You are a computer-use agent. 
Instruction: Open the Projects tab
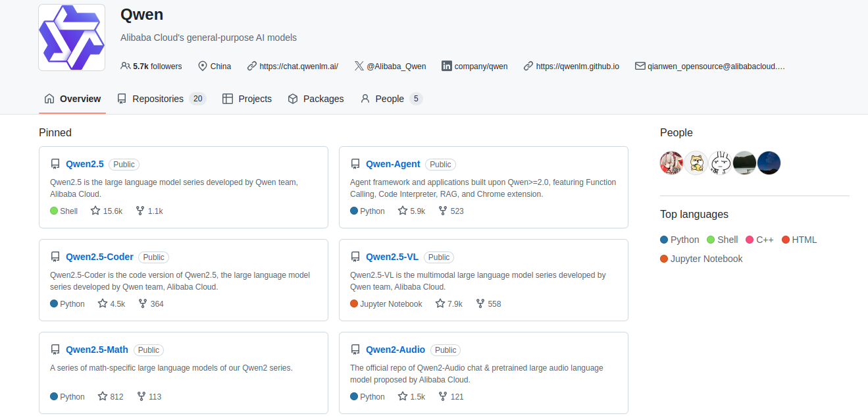click(x=247, y=99)
